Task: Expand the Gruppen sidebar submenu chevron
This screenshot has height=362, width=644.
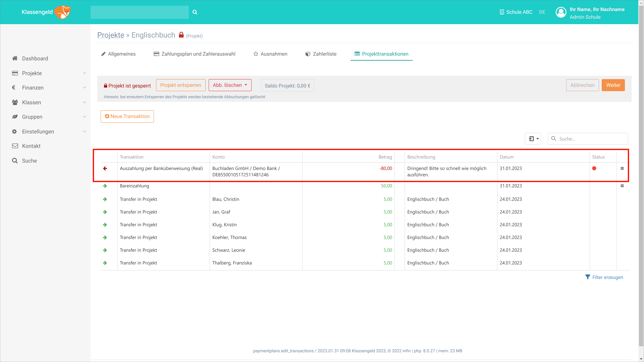Action: [84, 117]
